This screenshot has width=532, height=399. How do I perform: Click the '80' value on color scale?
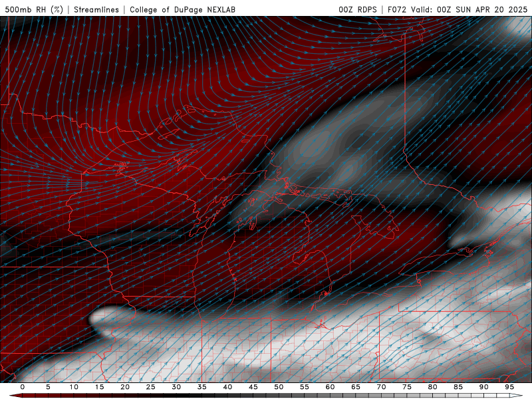pyautogui.click(x=433, y=387)
